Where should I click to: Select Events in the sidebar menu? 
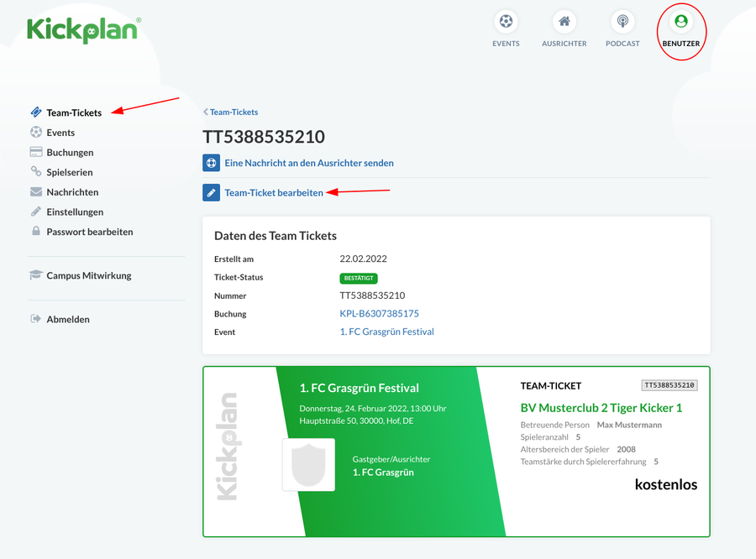pos(60,133)
